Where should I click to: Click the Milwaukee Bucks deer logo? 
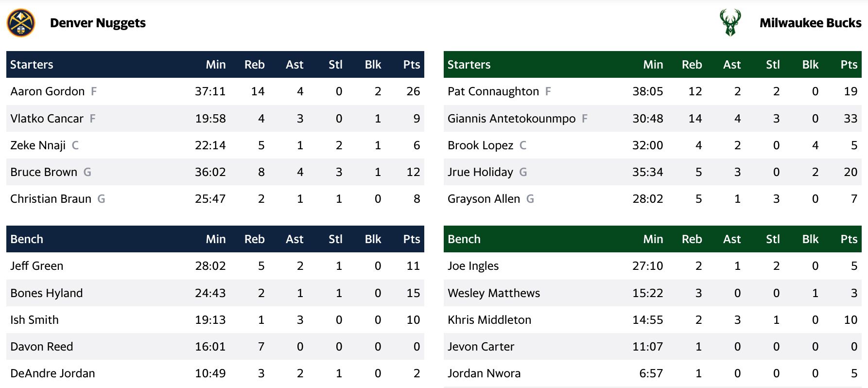(730, 23)
